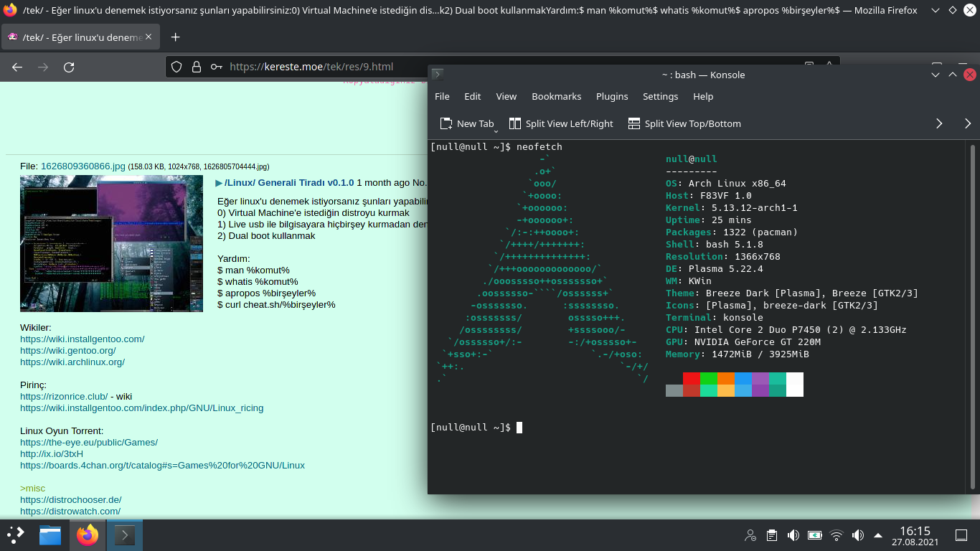Click the orange color block in neofetch
Screen dimensions: 980x551
(725, 378)
